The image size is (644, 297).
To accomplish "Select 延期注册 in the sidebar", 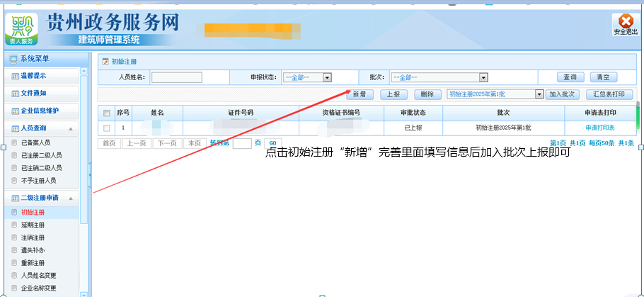I will (33, 225).
